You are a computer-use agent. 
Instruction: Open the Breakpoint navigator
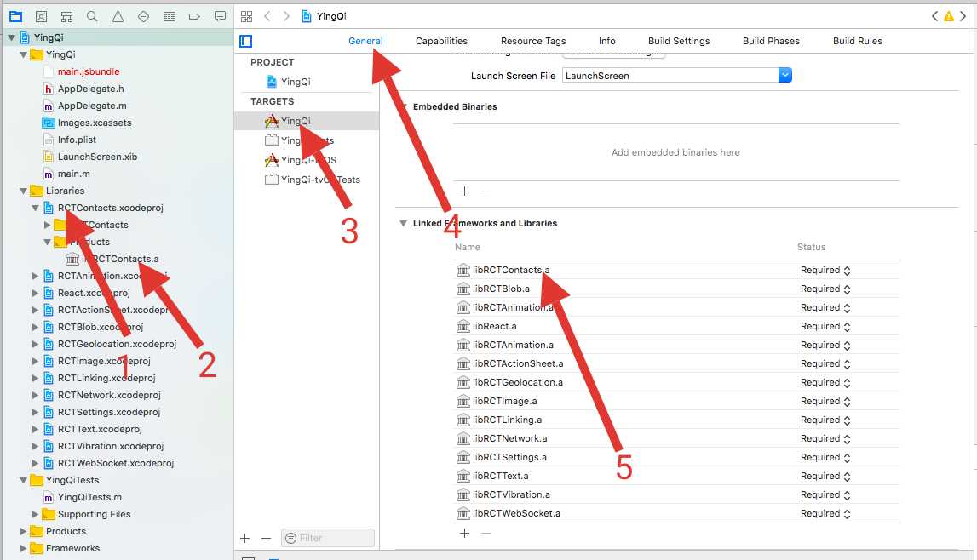[194, 17]
